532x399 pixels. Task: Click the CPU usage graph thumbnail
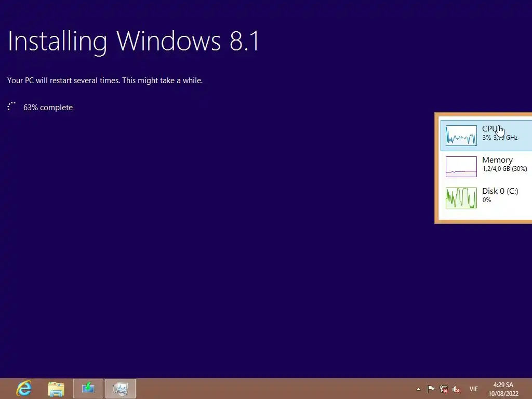click(461, 136)
